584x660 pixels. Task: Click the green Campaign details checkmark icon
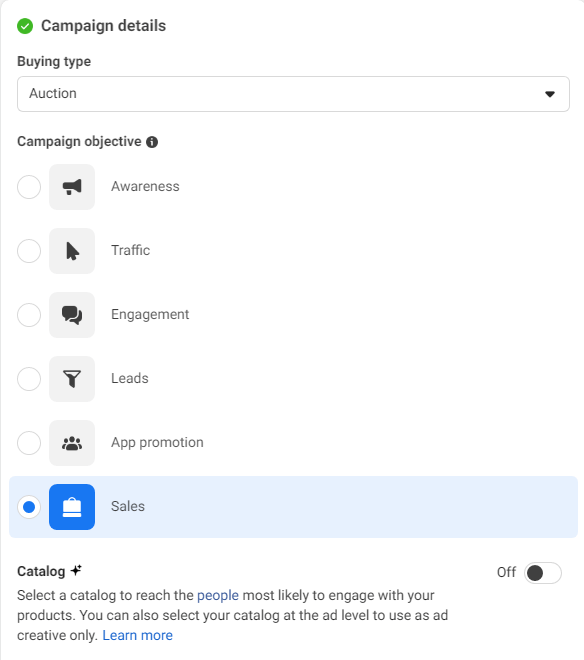[x=25, y=26]
